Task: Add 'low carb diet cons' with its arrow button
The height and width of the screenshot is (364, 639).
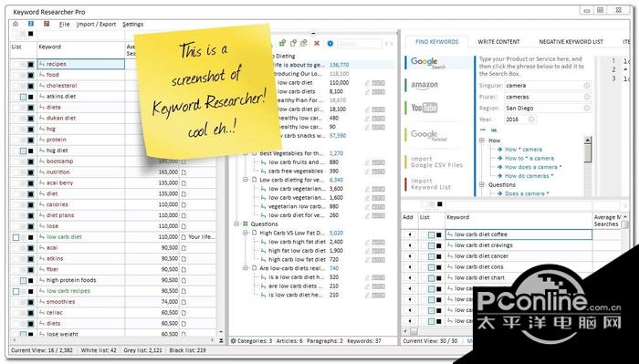Action: [x=410, y=267]
